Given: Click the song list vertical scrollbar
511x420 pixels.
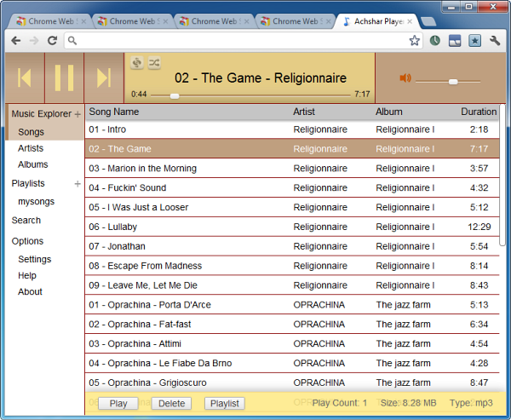Looking at the screenshot, I should (x=502, y=175).
